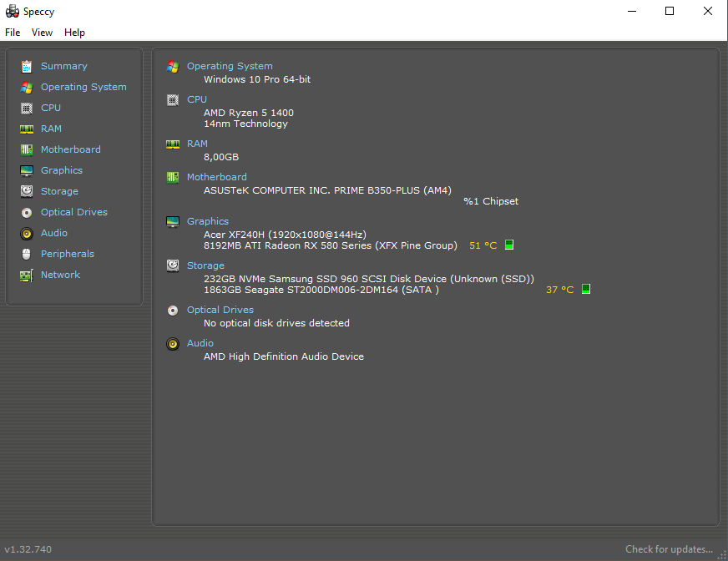Click the Audio speaker icon in summary panel
728x561 pixels.
[173, 344]
